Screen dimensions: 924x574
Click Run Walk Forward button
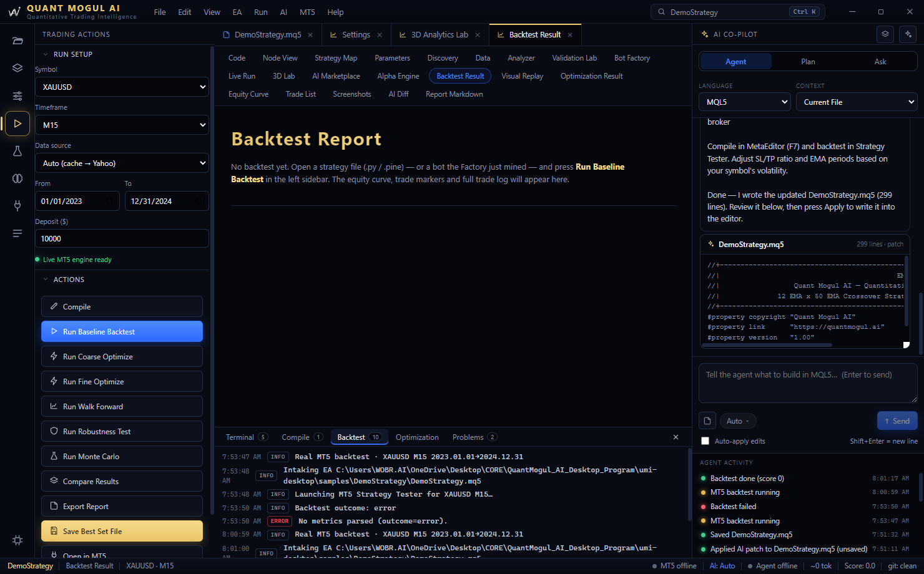click(x=122, y=406)
